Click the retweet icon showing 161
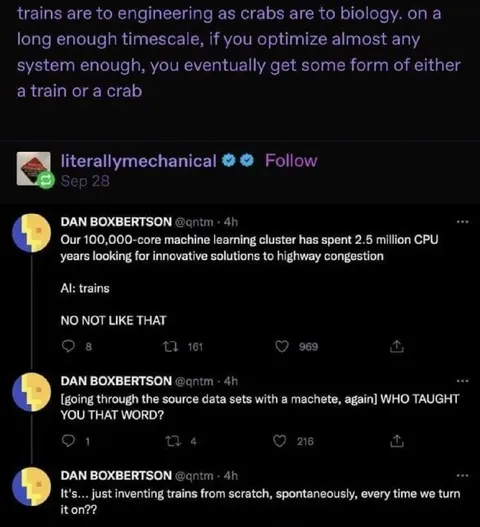This screenshot has height=527, width=480. pos(170,346)
